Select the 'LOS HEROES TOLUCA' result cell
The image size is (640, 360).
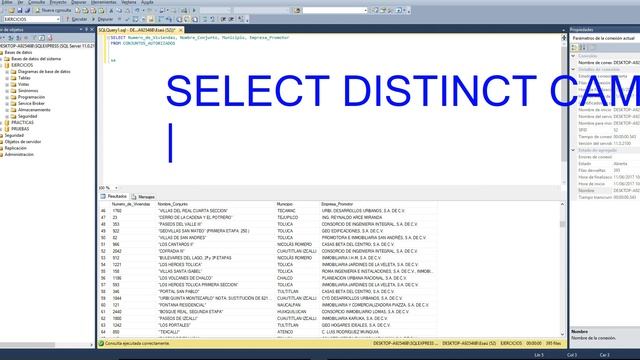180,265
